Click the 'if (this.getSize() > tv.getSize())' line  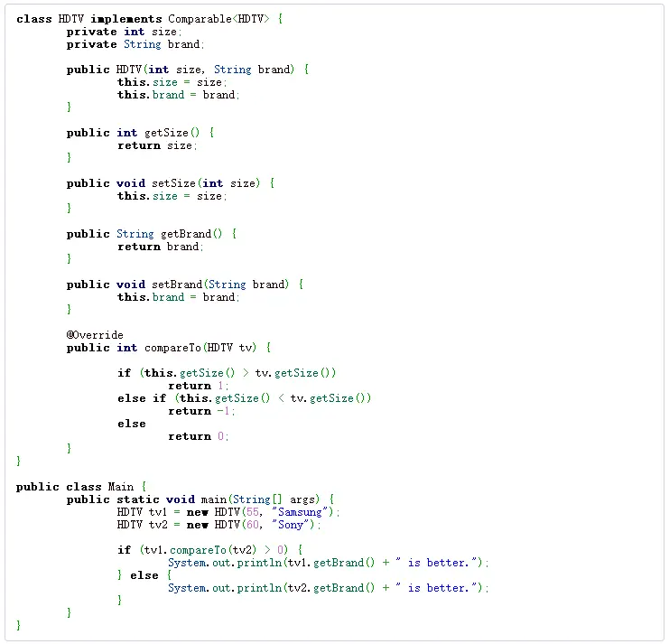tap(227, 373)
